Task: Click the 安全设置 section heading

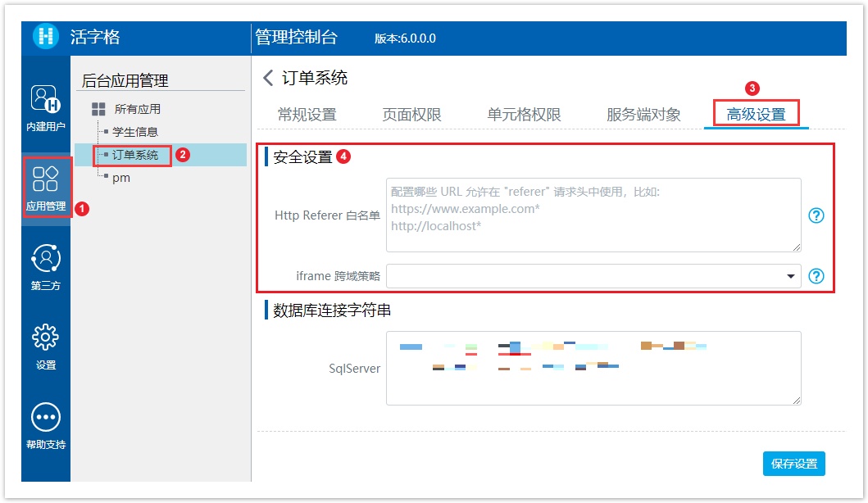Action: pyautogui.click(x=302, y=157)
